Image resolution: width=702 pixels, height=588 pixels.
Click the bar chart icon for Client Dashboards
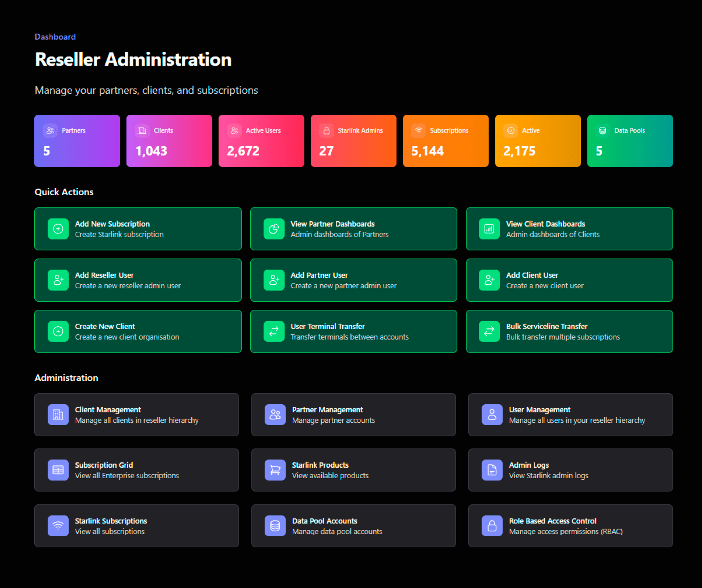[489, 229]
